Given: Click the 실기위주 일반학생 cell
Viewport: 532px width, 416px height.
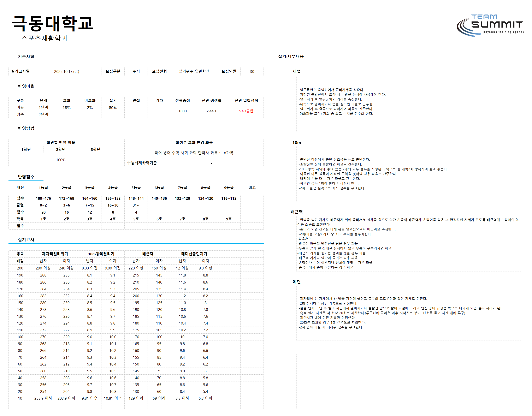Looking at the screenshot, I should point(194,71).
